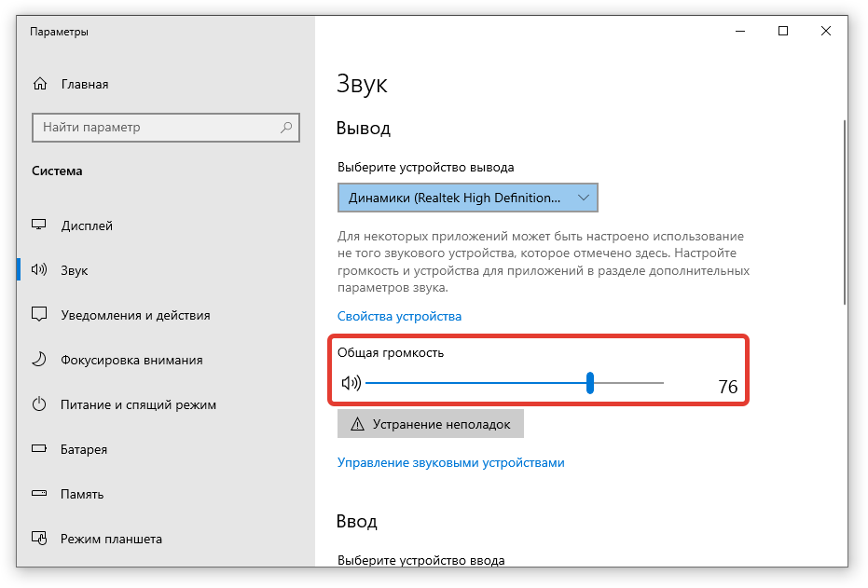The image size is (868, 588).
Task: Click the master volume slider handle
Action: [x=590, y=383]
